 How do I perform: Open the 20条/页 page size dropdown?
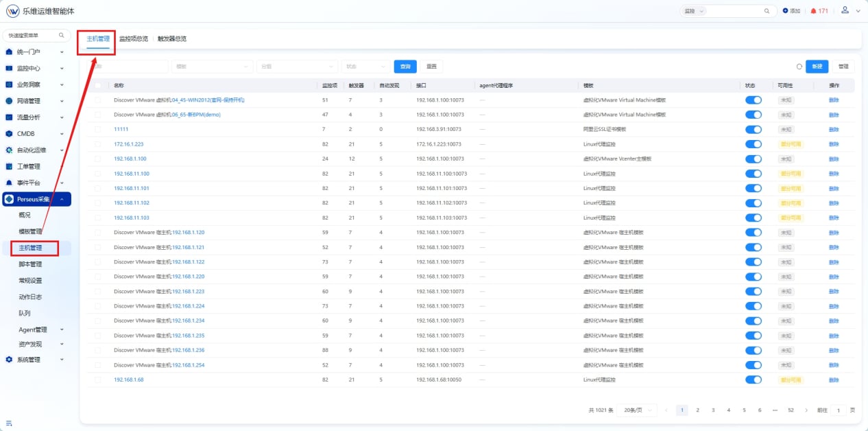pos(637,410)
